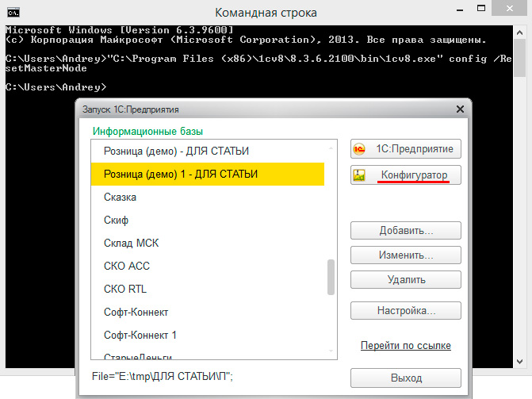Click the infobase list scrollbar thumb

coord(331,277)
